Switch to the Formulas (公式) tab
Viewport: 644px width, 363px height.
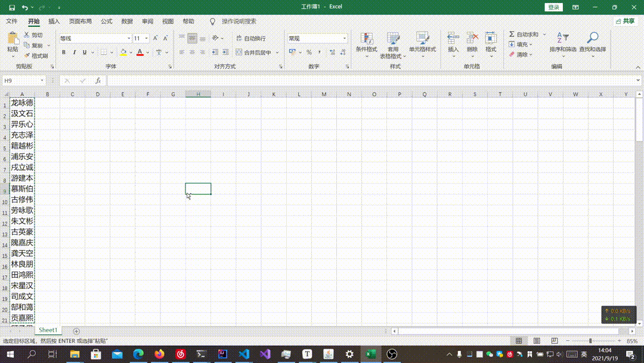(x=106, y=21)
